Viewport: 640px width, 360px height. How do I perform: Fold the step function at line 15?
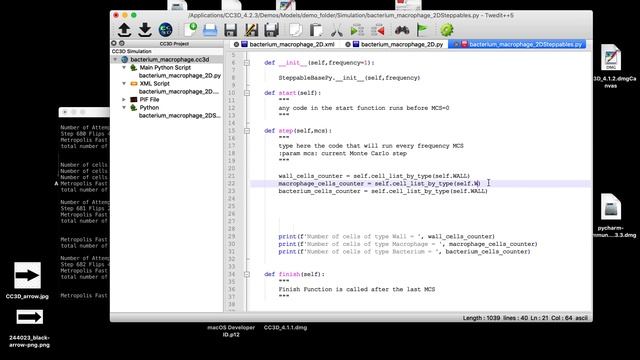coord(247,131)
